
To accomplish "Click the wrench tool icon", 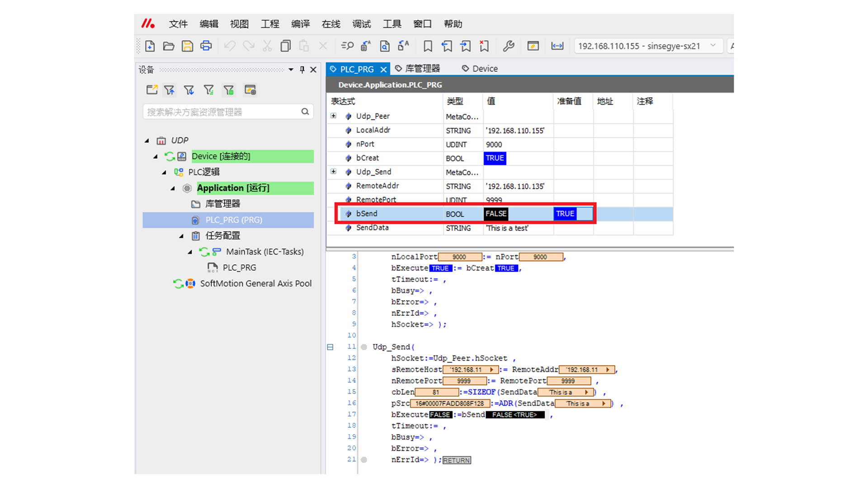I will 508,46.
